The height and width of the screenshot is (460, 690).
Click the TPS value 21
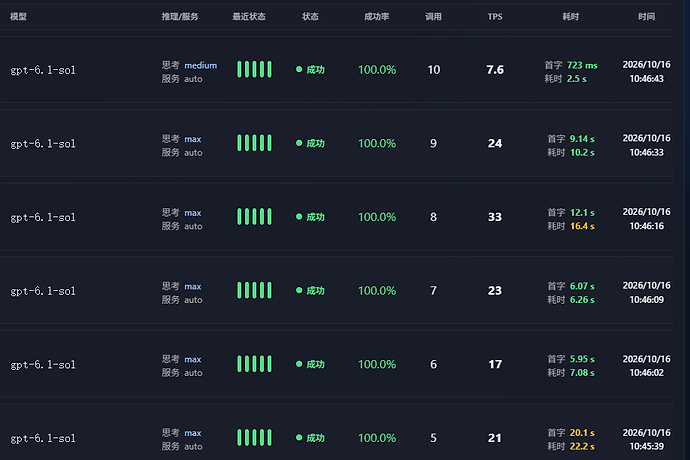click(495, 438)
